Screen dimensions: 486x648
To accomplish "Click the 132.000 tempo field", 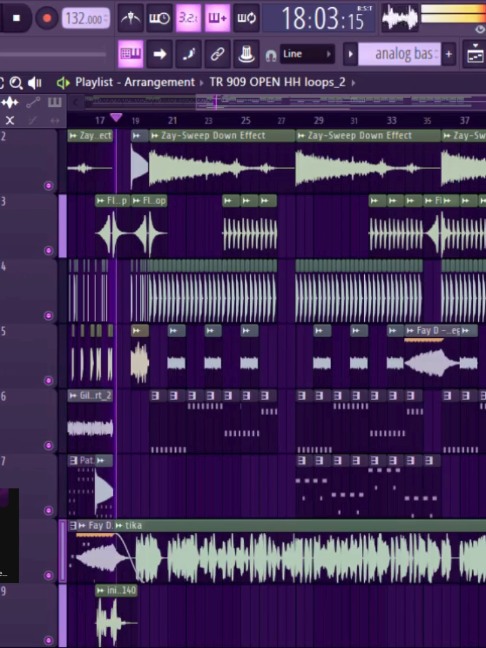I will tap(86, 19).
